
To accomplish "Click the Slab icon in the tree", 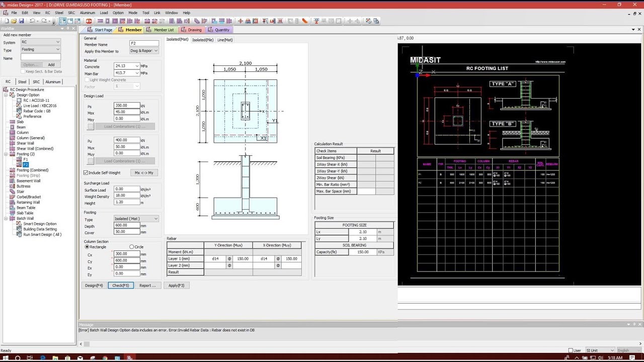I will click(13, 122).
